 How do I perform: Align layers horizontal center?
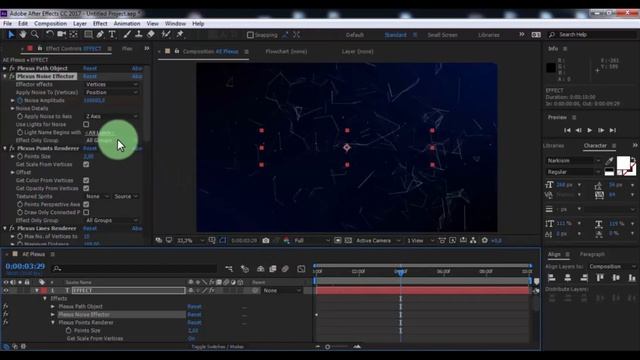pos(568,278)
